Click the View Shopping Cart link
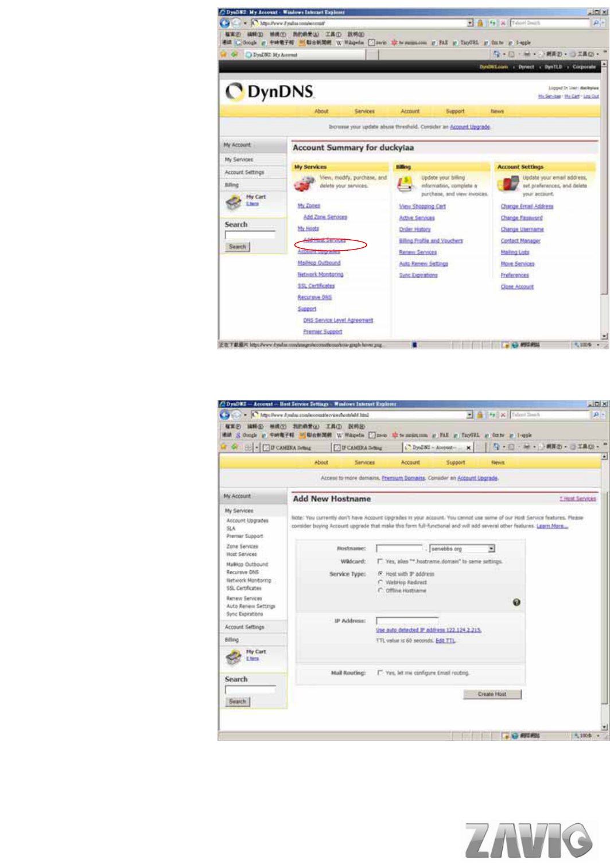Viewport: 610px width, 868px height. [x=422, y=207]
